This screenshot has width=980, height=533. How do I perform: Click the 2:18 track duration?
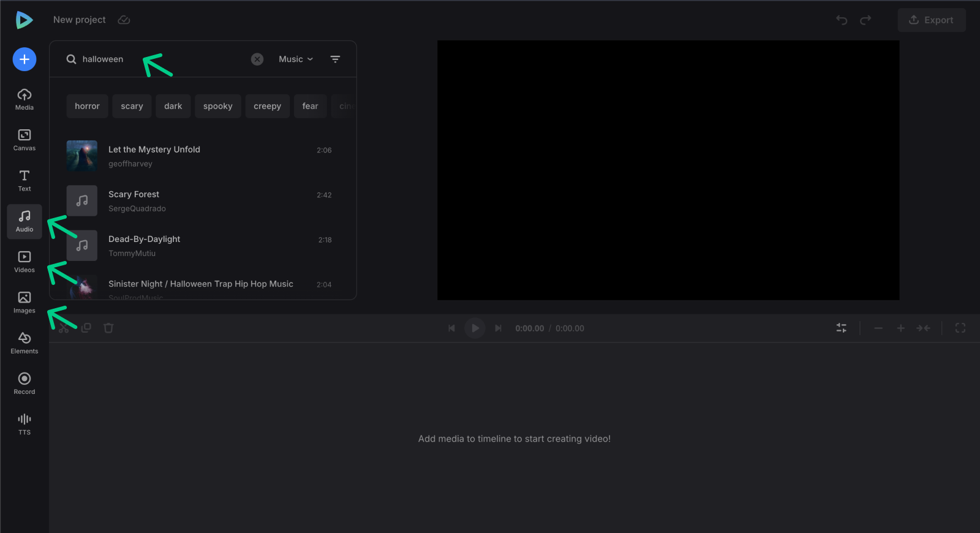pos(325,240)
